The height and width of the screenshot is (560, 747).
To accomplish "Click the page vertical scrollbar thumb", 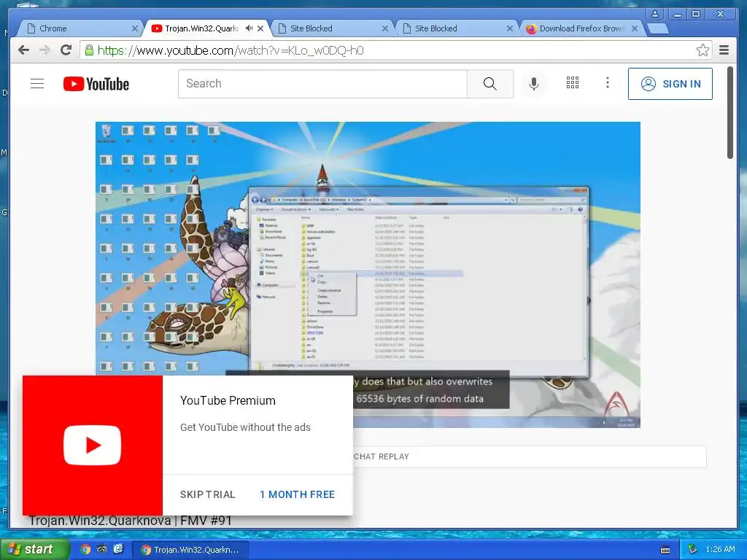I will tap(729, 113).
